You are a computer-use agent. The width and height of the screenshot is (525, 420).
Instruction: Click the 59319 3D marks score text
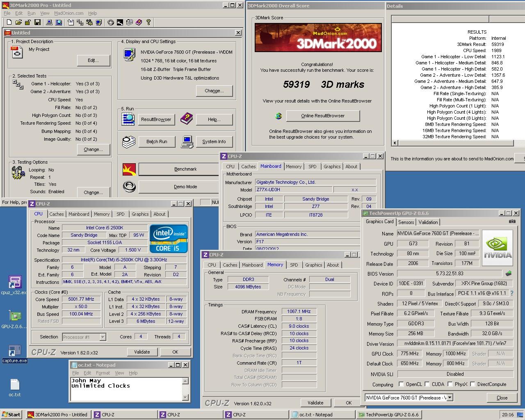[324, 84]
